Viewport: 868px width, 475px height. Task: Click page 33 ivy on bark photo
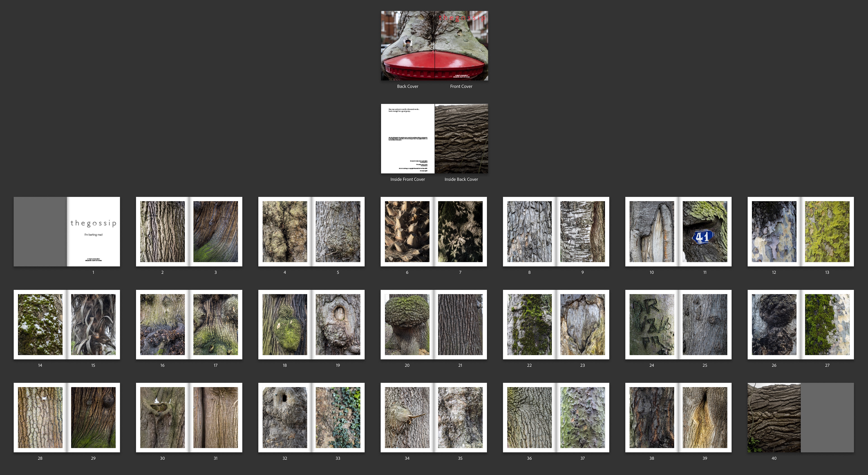[338, 417]
